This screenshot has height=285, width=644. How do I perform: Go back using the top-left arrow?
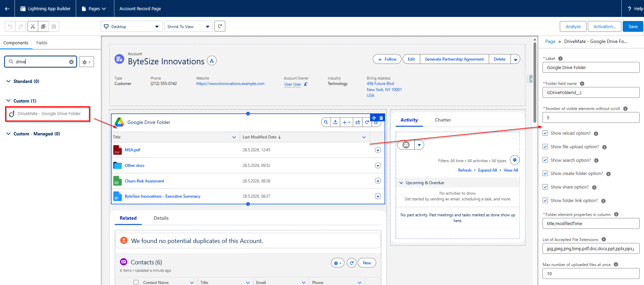(7, 8)
